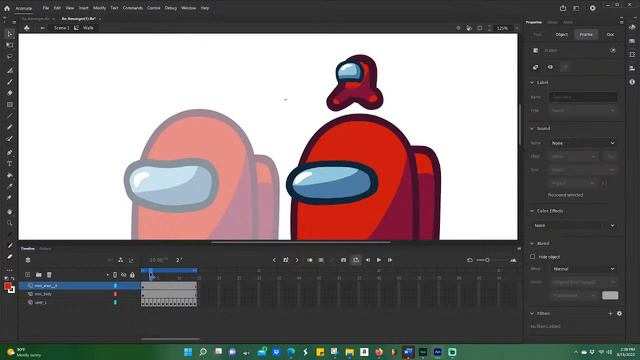Open the File menu
This screenshot has width=640, height=360.
click(46, 8)
